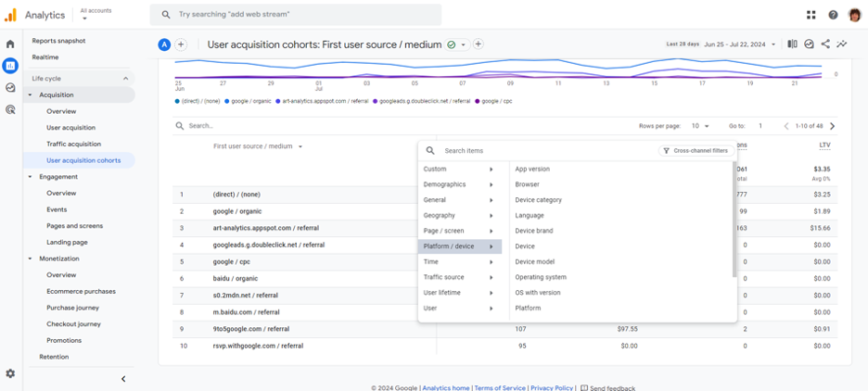Open Admin settings gear icon

point(10,373)
